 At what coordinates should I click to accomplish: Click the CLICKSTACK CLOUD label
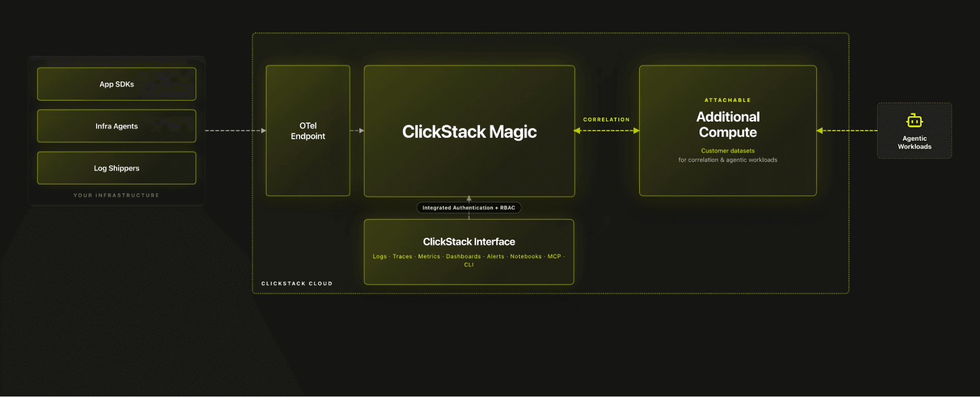(x=297, y=284)
